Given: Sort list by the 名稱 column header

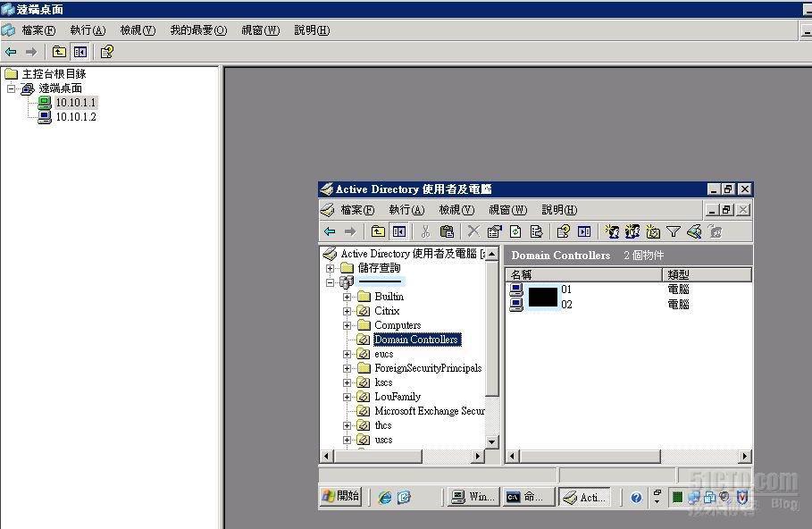Looking at the screenshot, I should tap(584, 274).
